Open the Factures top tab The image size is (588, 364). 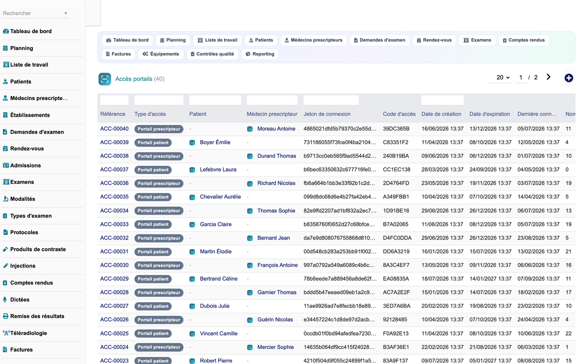pos(119,54)
